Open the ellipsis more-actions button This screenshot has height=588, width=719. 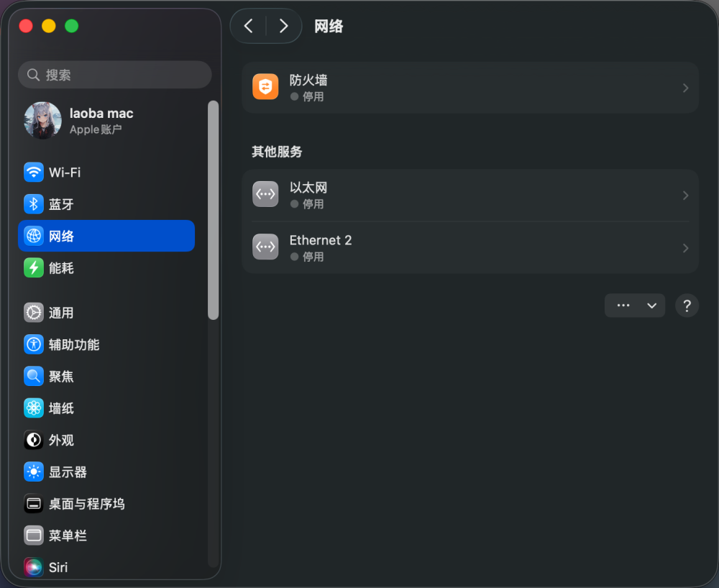coord(623,306)
